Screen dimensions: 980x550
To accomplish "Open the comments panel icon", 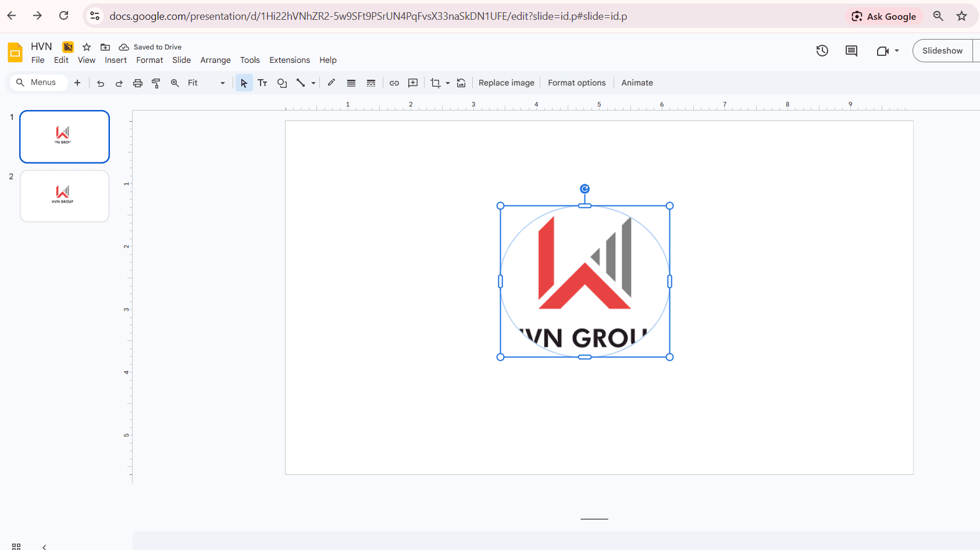I will coord(851,51).
